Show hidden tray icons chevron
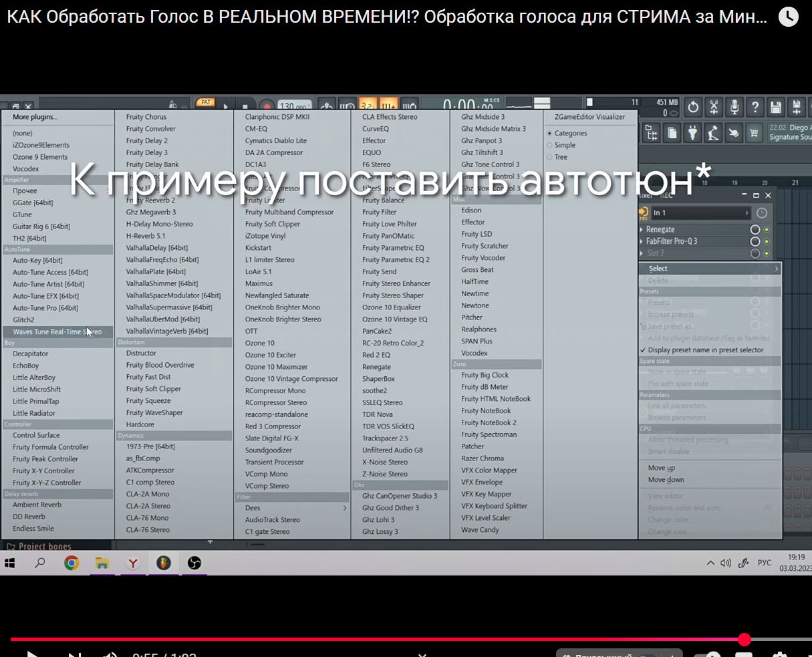The width and height of the screenshot is (812, 657). pos(711,563)
